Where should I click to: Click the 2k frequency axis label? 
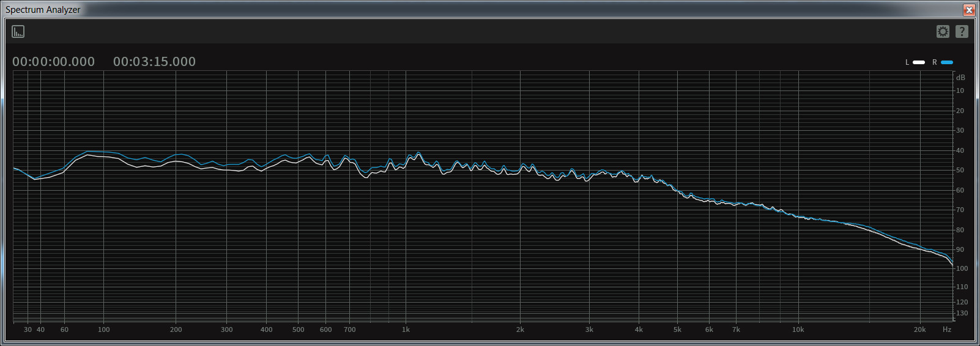point(520,329)
